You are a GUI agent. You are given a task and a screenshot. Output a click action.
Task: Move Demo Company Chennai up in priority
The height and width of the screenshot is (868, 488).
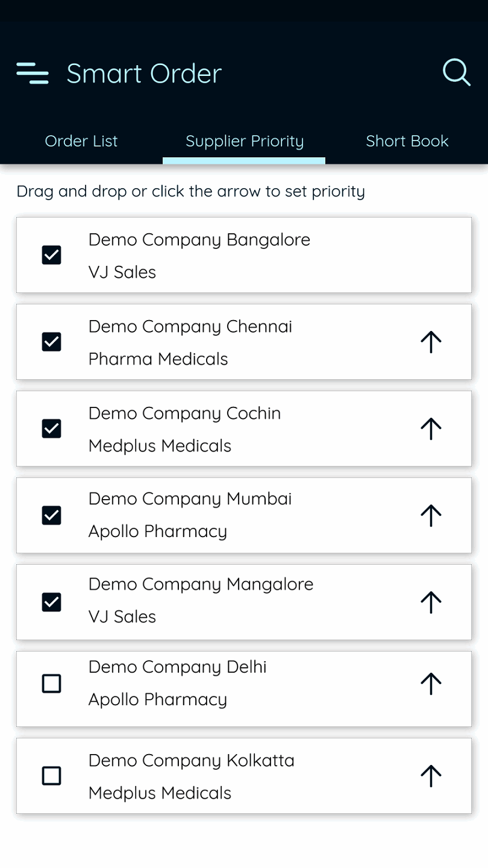431,342
